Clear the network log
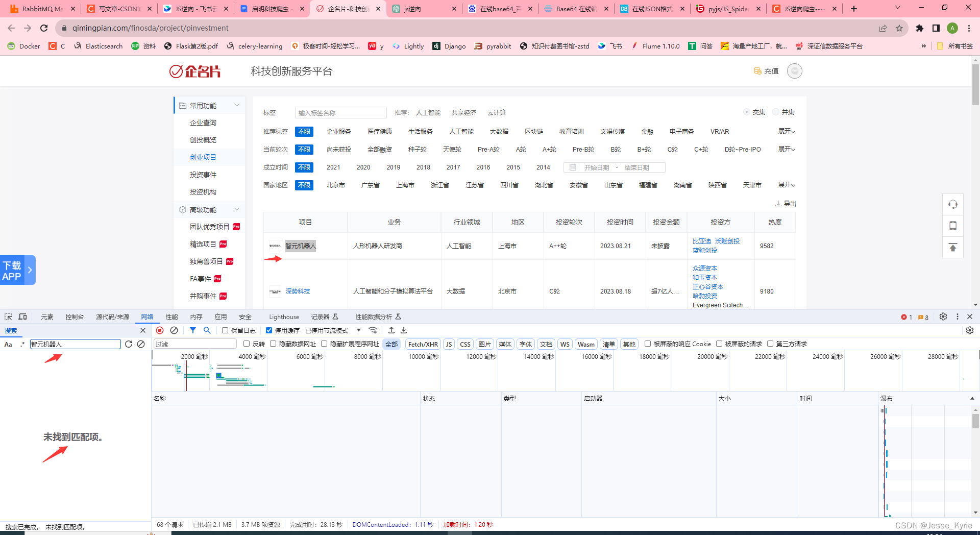The width and height of the screenshot is (980, 535). 174,330
